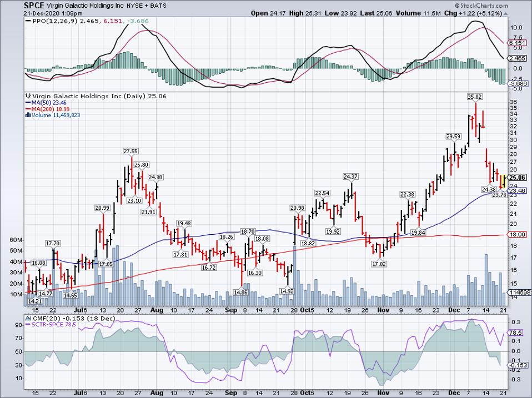Screen dimensions: 532x398
Task: Click the 14.86 September low label
Action: point(240,292)
